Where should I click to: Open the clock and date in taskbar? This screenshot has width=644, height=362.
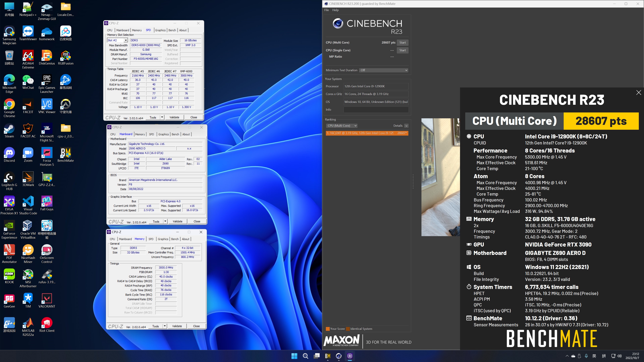click(632, 356)
